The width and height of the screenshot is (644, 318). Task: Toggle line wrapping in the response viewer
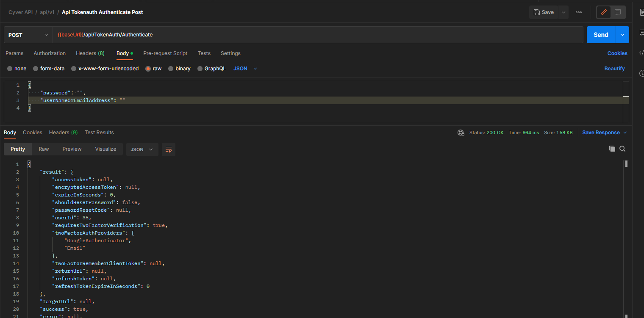click(x=168, y=149)
